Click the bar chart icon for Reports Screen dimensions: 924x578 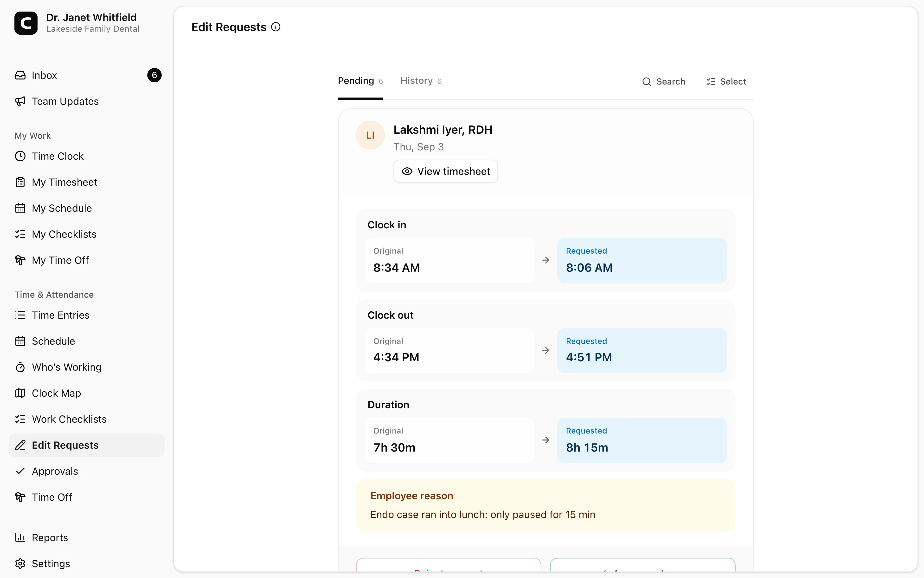pos(20,538)
